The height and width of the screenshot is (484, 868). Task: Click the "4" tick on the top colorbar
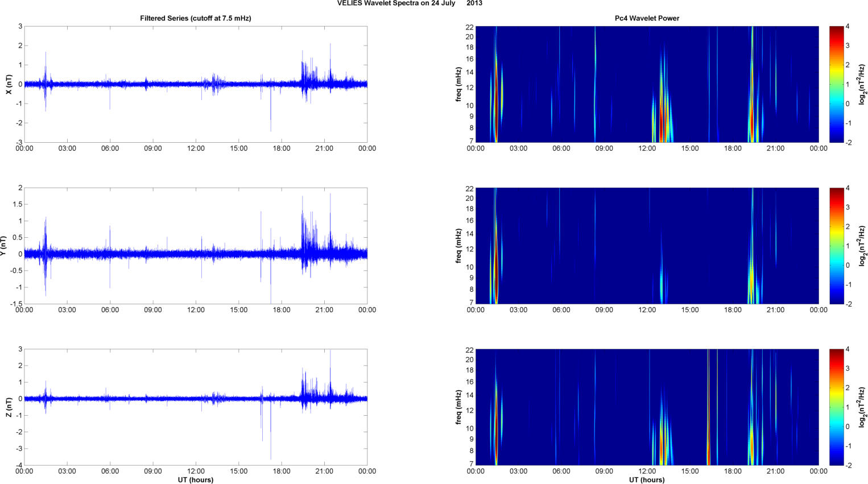pyautogui.click(x=848, y=27)
